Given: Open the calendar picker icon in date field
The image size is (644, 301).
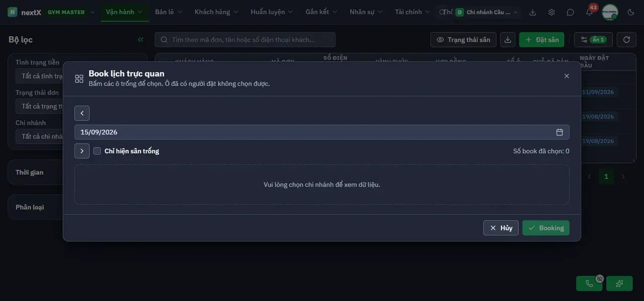Looking at the screenshot, I should point(559,132).
